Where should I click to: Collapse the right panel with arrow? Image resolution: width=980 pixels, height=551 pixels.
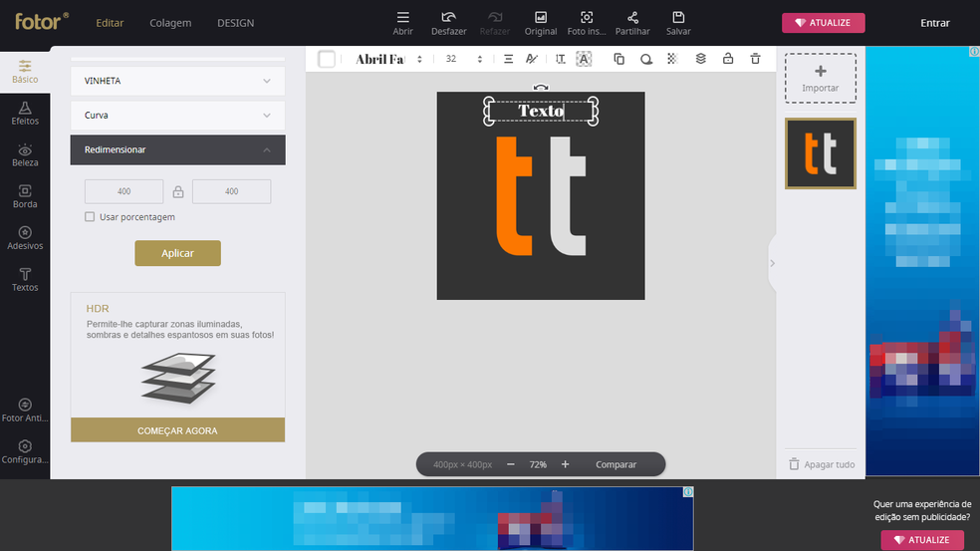[772, 263]
